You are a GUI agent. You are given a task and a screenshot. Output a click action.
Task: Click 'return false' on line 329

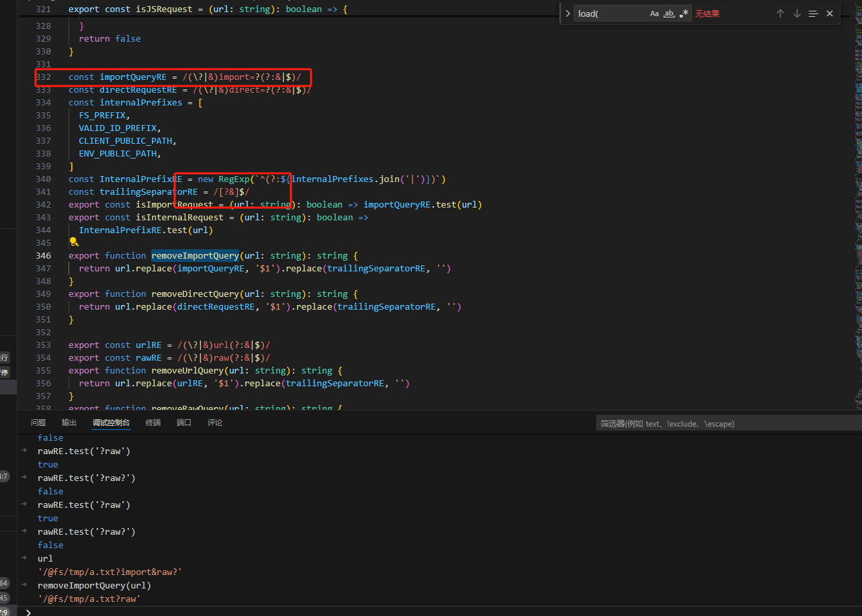click(x=110, y=39)
